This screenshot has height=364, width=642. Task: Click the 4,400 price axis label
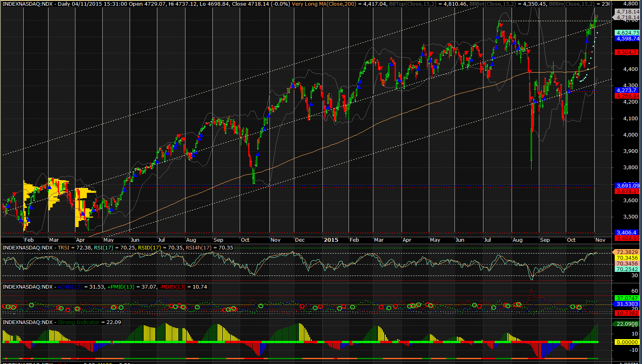click(631, 69)
